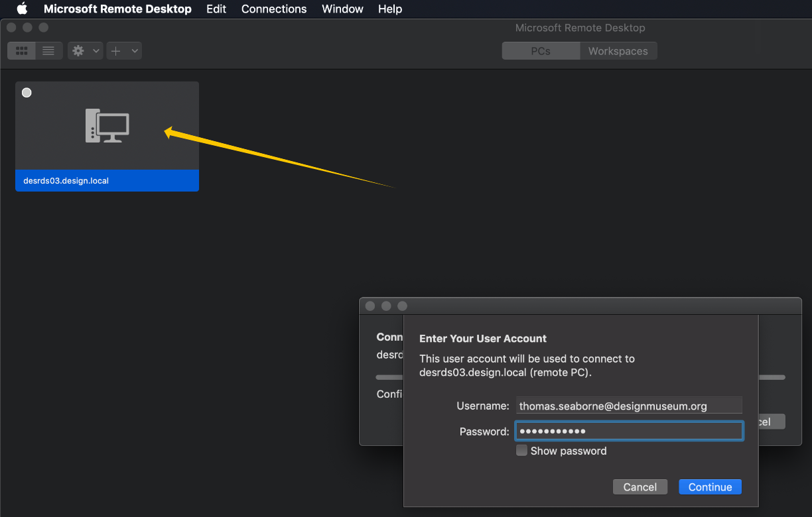
Task: Open the Connections menu
Action: pyautogui.click(x=274, y=9)
